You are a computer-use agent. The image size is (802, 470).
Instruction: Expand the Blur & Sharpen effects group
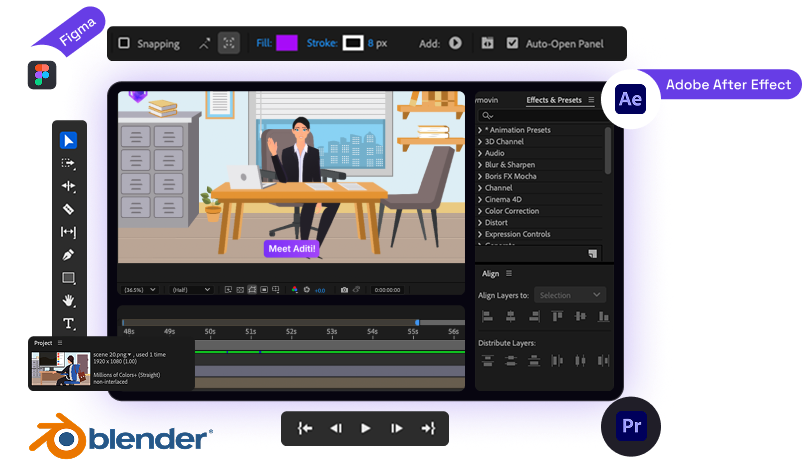(510, 165)
